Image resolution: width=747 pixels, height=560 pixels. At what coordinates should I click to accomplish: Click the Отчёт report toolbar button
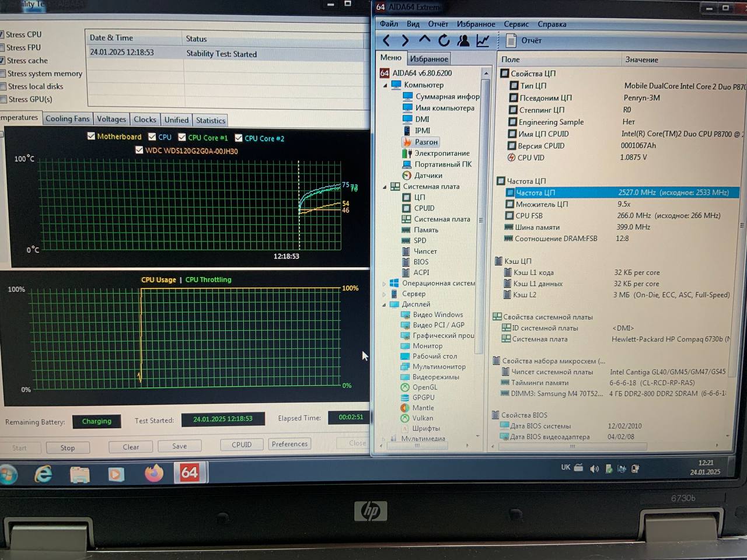click(524, 40)
